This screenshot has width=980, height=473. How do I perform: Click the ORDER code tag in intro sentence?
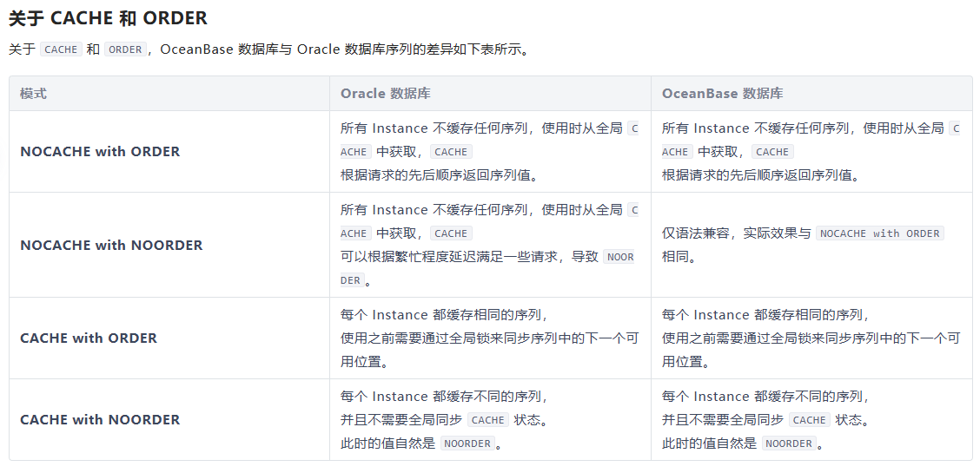(x=126, y=49)
